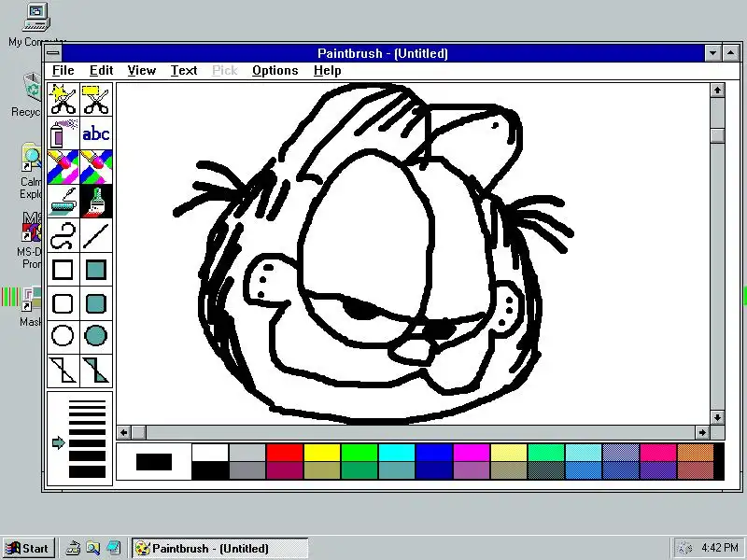Open the Help menu
This screenshot has height=560, width=747.
[327, 71]
